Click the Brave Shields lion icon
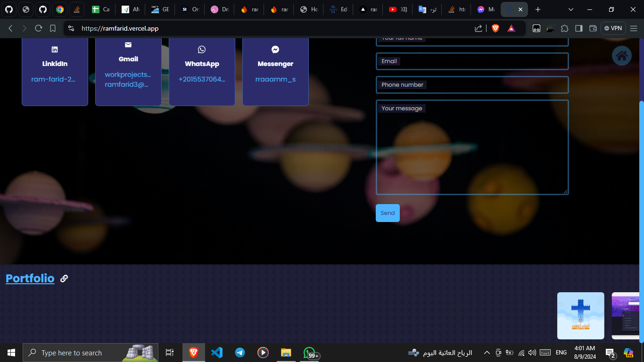644x362 pixels. pyautogui.click(x=495, y=28)
